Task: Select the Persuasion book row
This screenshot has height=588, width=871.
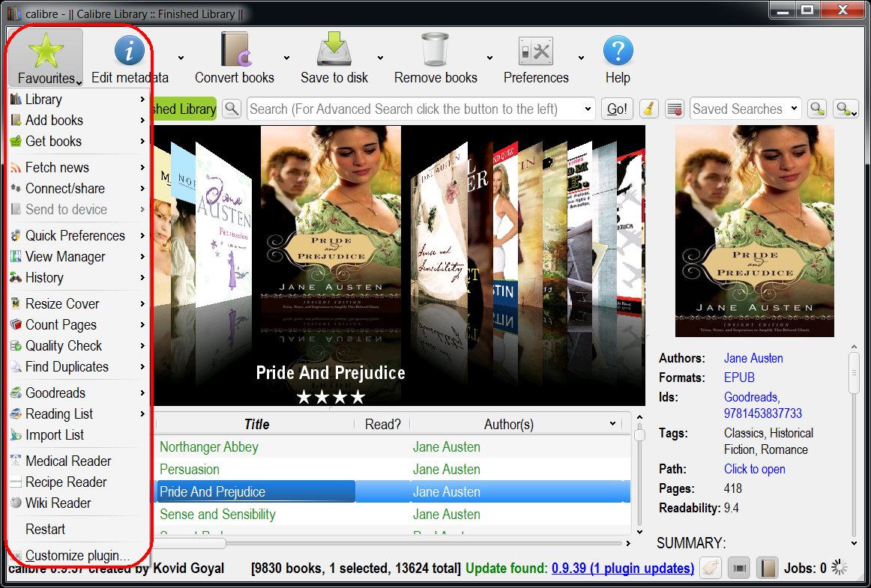Action: coord(392,470)
